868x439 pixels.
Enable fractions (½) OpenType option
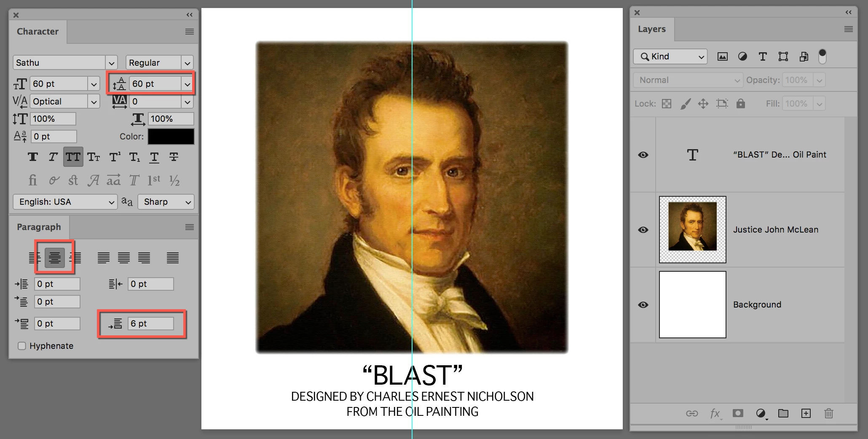174,181
